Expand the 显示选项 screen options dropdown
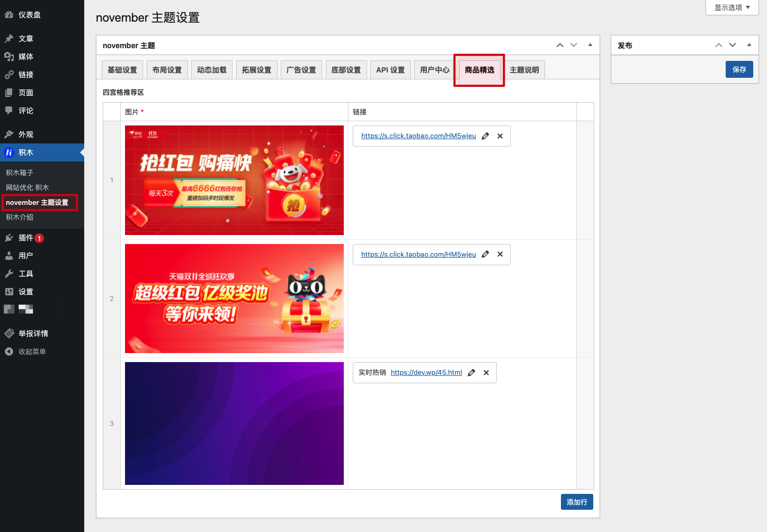 click(732, 7)
